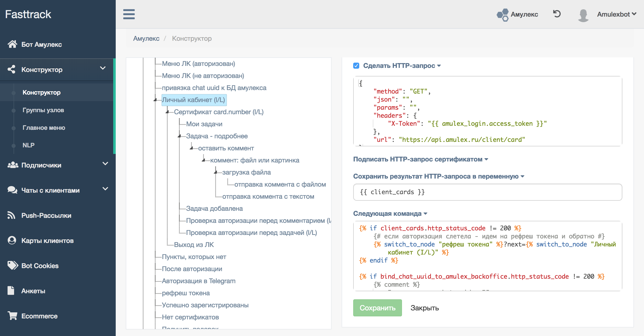Toggle the Следующая команда section caret
The width and height of the screenshot is (644, 336).
[x=425, y=214]
